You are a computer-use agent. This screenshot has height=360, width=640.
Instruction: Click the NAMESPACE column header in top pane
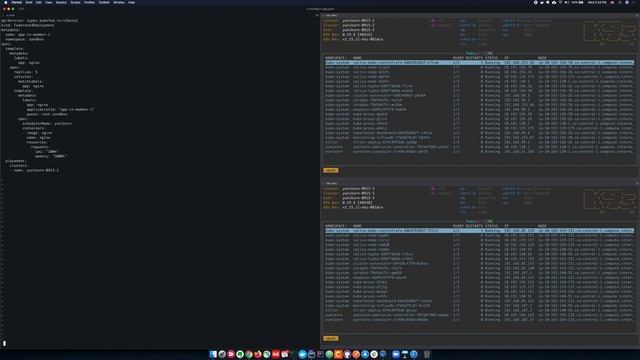pos(336,58)
